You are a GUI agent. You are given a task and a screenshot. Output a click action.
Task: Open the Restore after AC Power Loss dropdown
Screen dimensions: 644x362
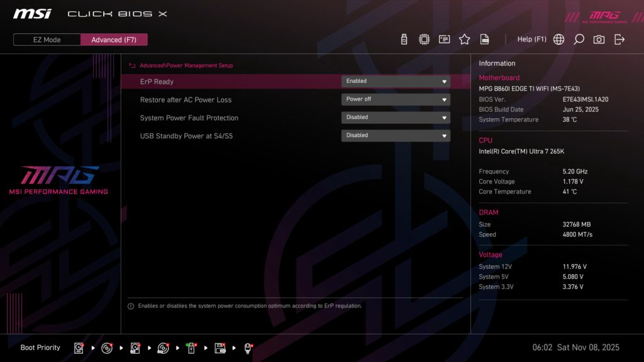coord(395,99)
